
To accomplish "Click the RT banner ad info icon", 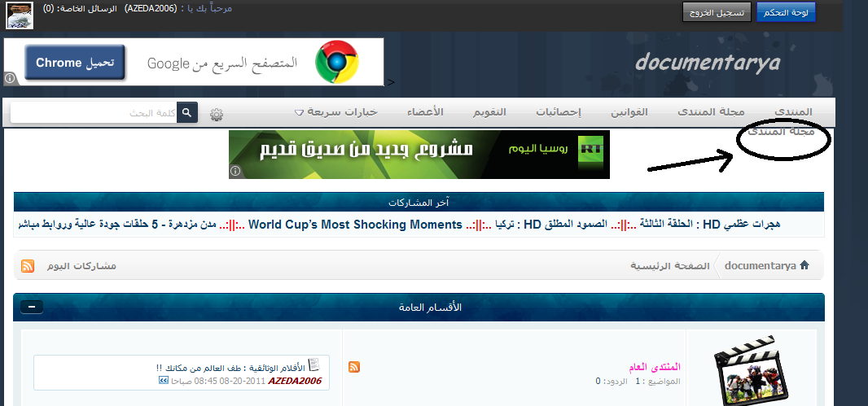I will [235, 172].
